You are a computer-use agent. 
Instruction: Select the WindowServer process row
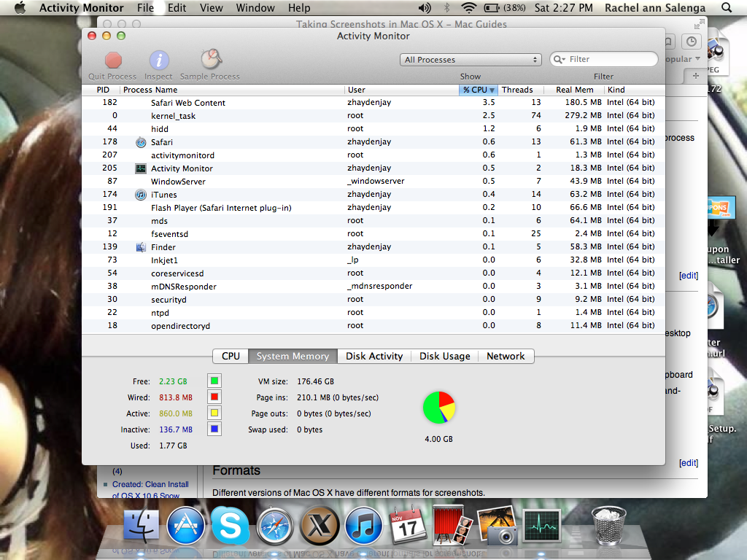(373, 182)
